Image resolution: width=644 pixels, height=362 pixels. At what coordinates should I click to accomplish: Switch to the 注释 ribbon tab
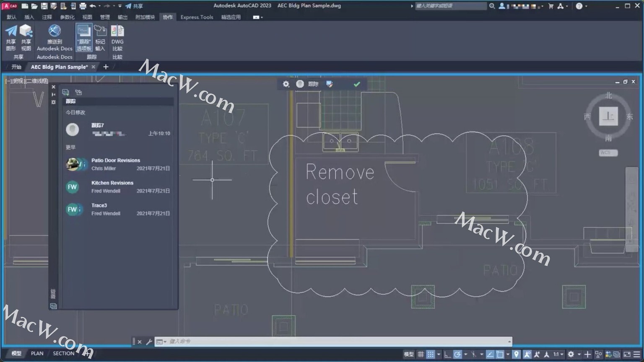[47, 17]
